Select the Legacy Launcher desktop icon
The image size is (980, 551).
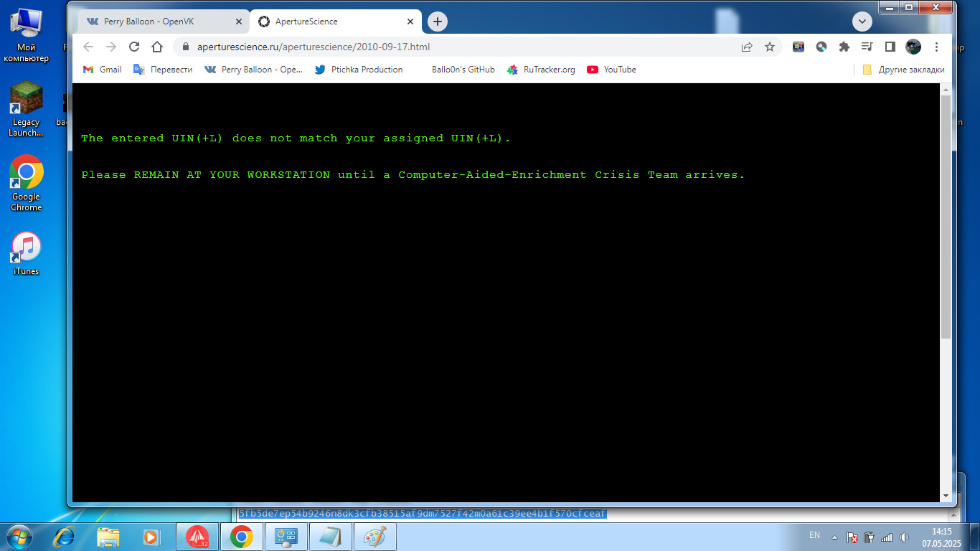point(26,109)
